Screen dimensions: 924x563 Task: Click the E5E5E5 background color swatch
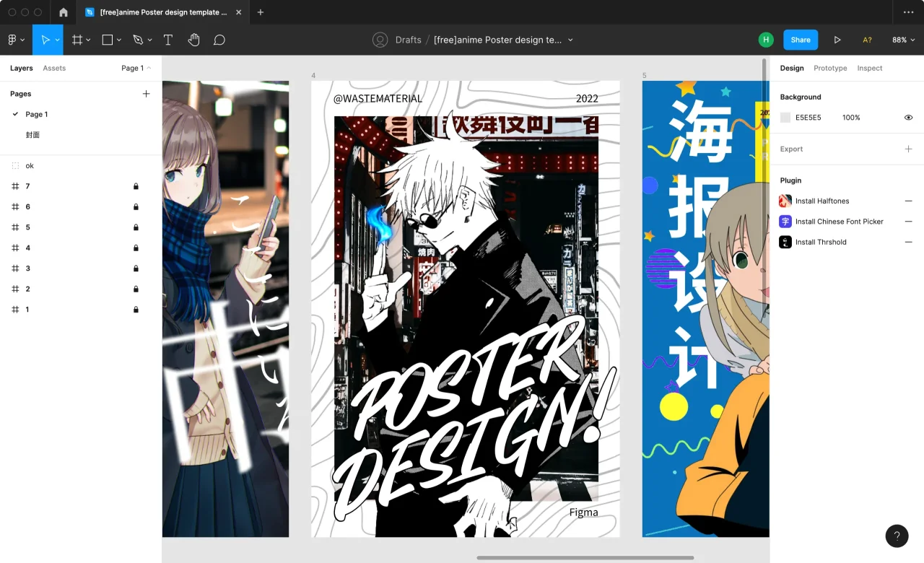tap(785, 118)
